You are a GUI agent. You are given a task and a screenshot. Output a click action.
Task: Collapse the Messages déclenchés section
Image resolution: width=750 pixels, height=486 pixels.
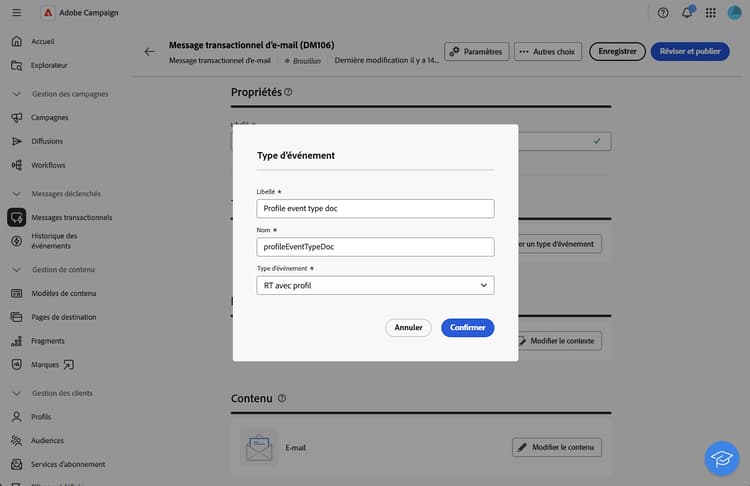[x=16, y=194]
